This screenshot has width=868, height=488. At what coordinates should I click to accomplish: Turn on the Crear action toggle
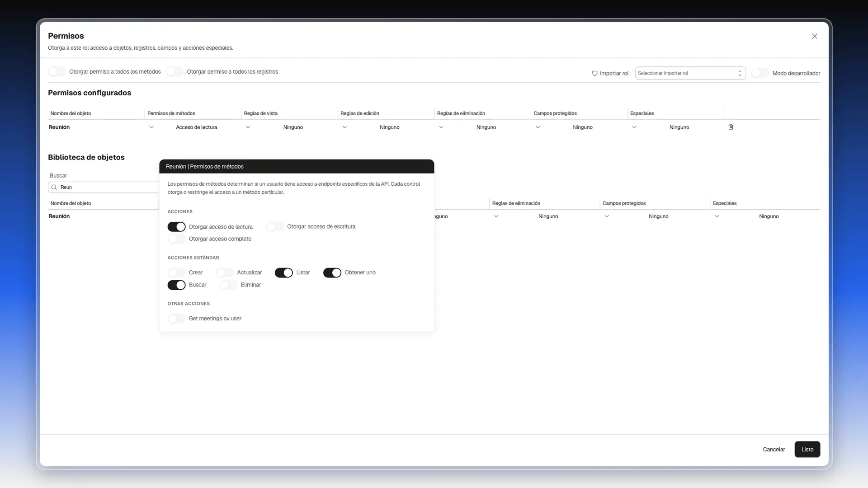pyautogui.click(x=176, y=272)
